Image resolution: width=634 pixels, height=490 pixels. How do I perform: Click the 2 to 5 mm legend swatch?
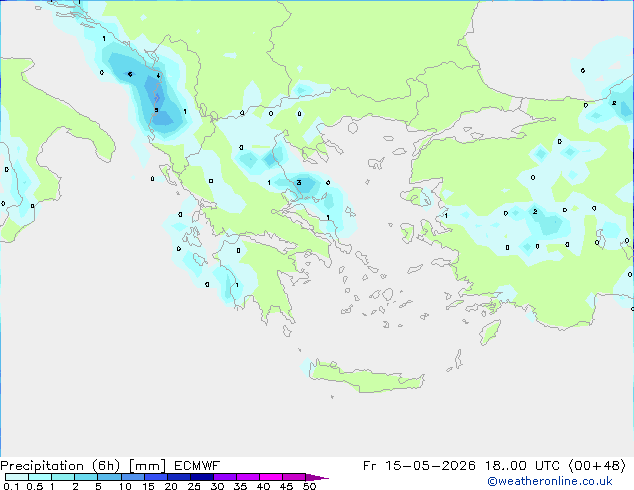click(86, 477)
